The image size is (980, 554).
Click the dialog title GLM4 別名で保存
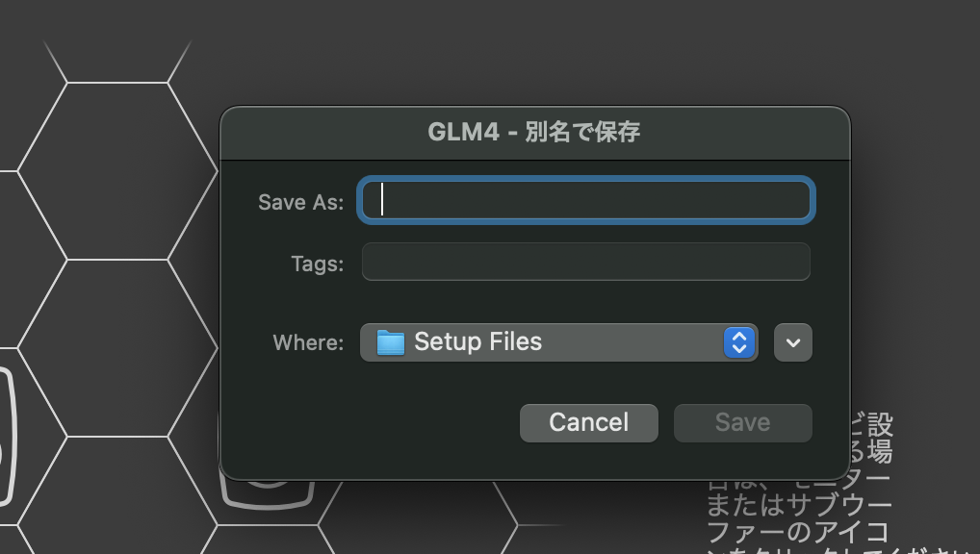(535, 132)
